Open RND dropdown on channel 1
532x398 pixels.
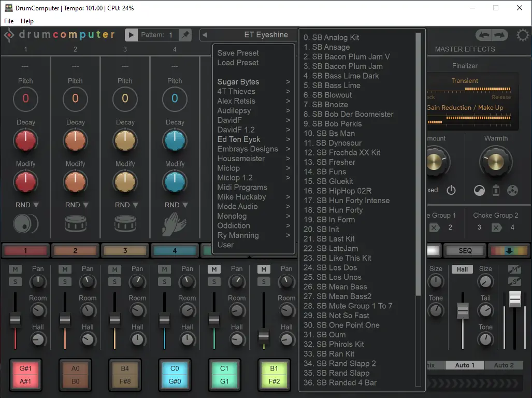[27, 205]
